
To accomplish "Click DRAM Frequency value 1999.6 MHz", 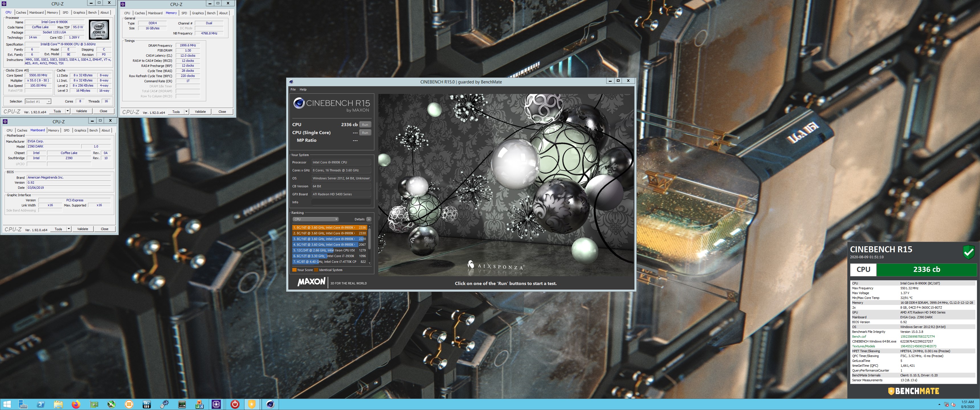I will [188, 45].
